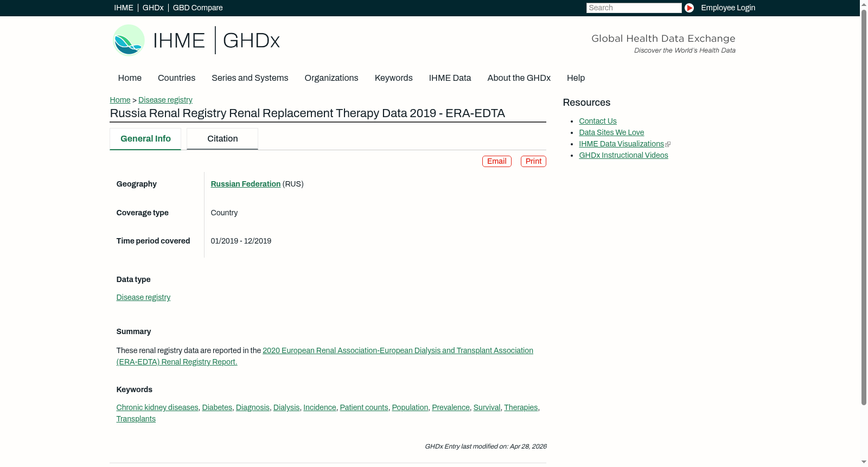
Task: Click the page title text 'Russia Renal Registry'
Action: [x=168, y=113]
